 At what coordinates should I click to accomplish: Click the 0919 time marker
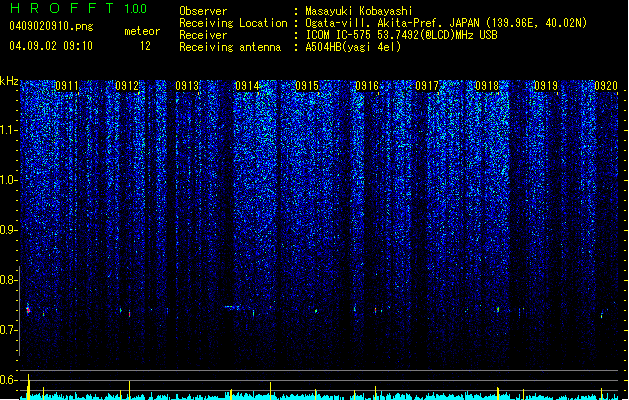546,86
